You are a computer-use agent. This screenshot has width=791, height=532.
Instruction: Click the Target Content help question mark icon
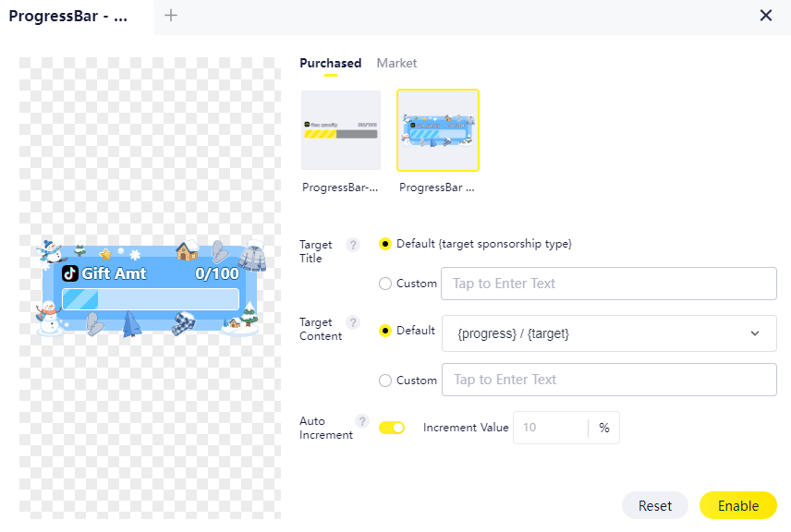tap(352, 322)
